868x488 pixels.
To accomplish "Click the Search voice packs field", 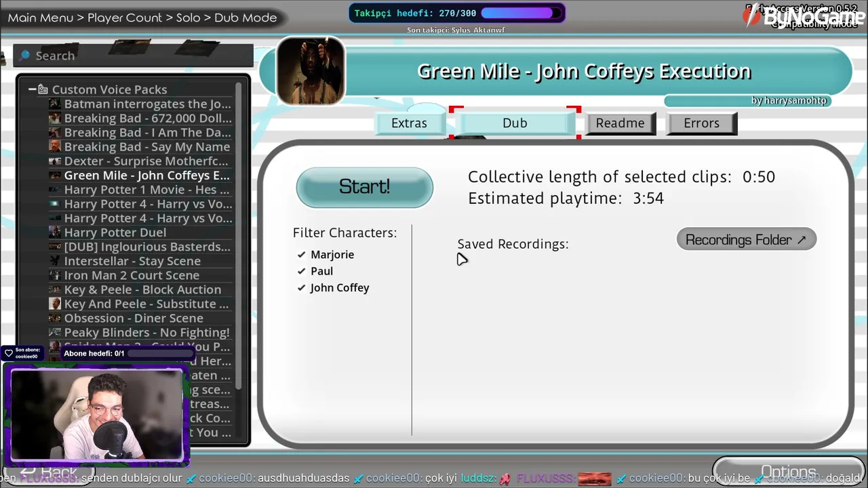I will [x=134, y=56].
